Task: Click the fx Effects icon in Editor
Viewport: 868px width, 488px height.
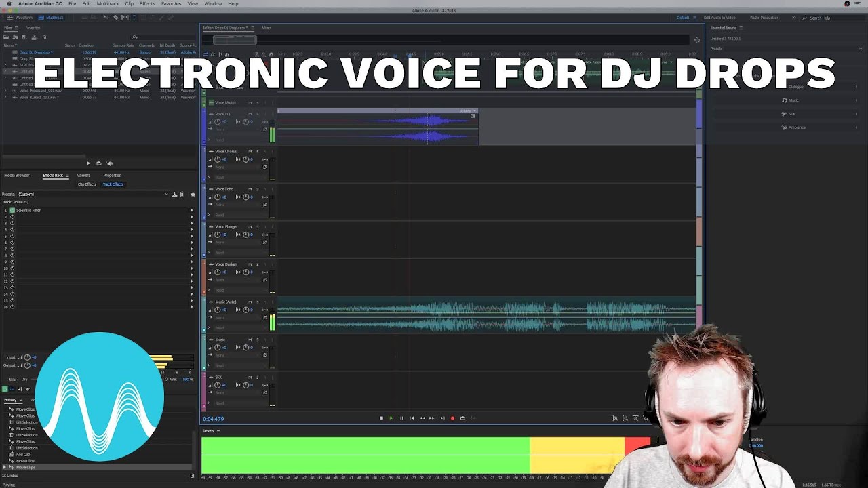Action: click(x=213, y=54)
